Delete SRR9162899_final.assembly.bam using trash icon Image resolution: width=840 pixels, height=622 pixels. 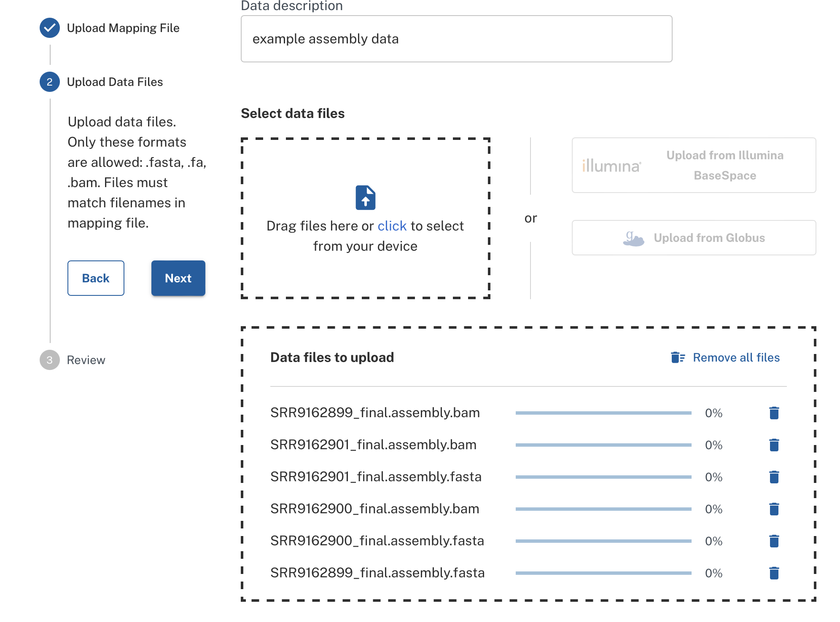tap(774, 413)
